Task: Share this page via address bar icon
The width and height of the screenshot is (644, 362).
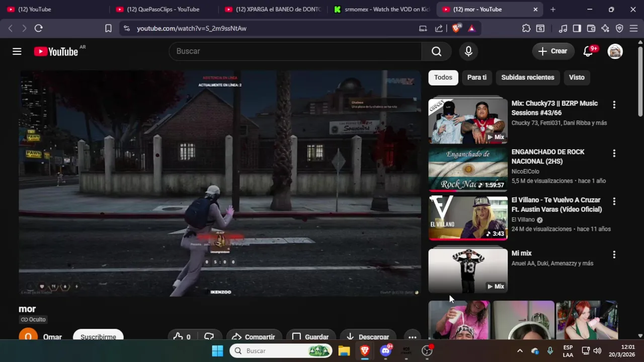Action: tap(439, 29)
